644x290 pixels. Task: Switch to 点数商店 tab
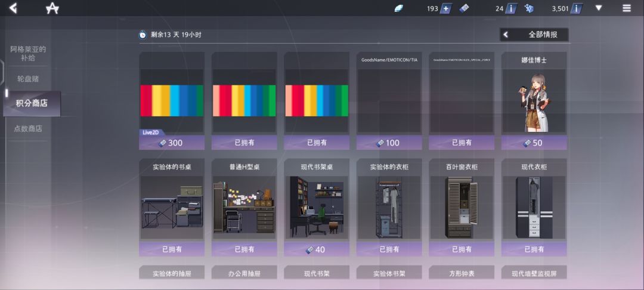pyautogui.click(x=28, y=128)
